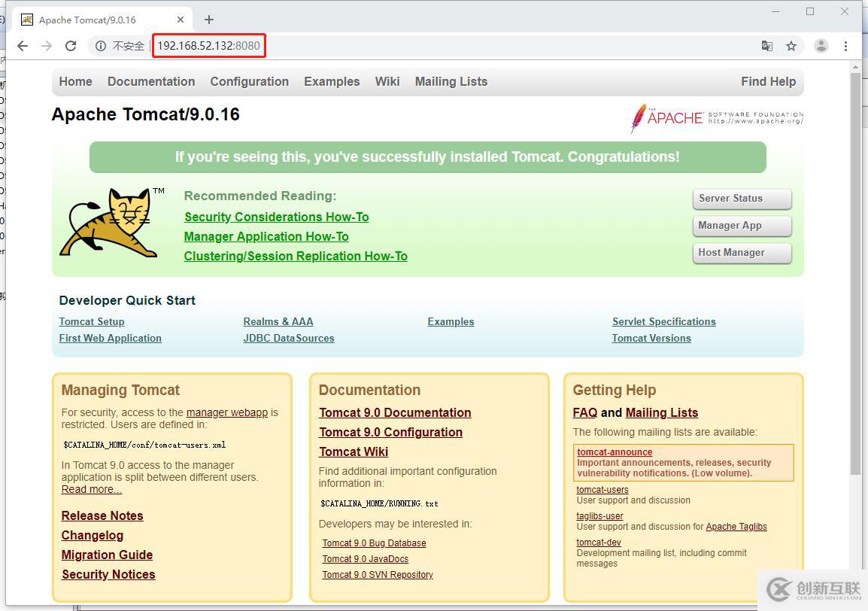Viewport: 868px width, 611px height.
Task: Open the site security info icon
Action: (x=100, y=46)
